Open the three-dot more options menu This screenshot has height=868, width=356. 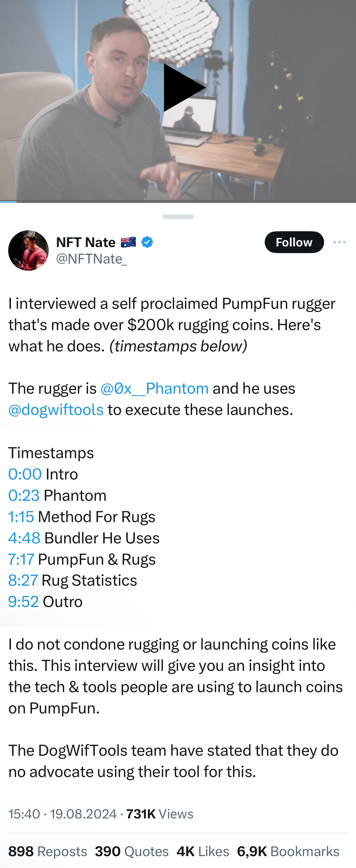pos(339,242)
